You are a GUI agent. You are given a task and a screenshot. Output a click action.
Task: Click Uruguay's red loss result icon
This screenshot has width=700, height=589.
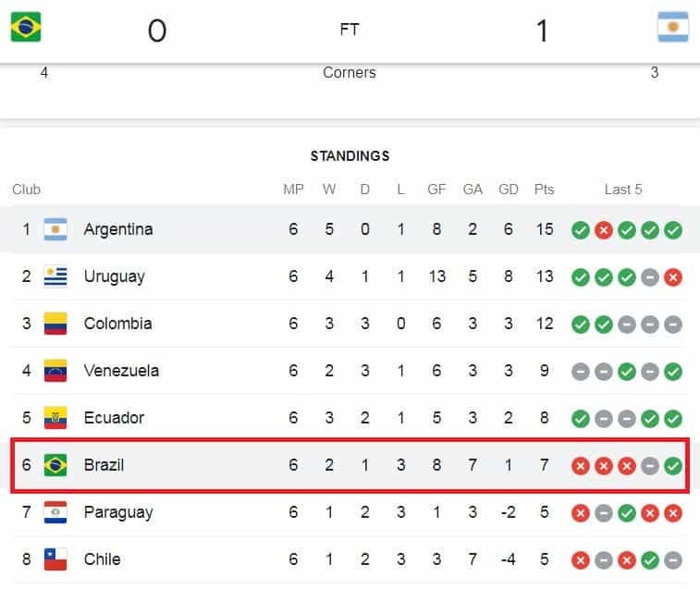(673, 277)
